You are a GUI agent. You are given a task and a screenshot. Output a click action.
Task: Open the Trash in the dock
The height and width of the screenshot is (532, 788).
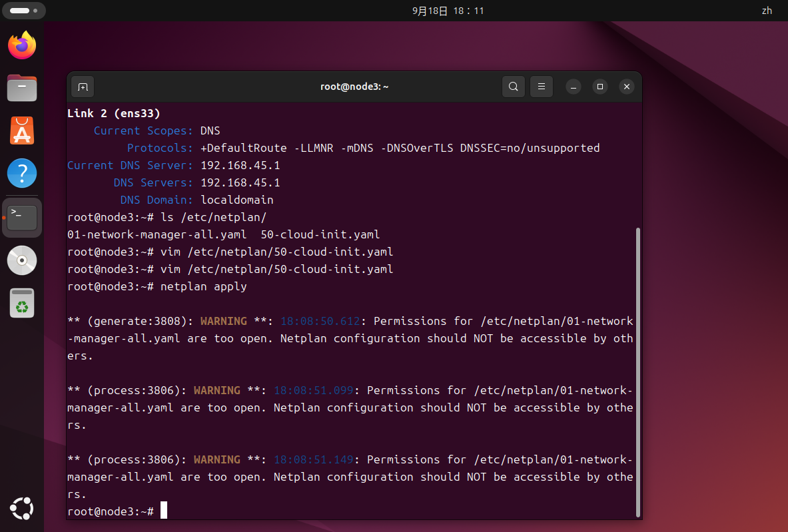22,303
